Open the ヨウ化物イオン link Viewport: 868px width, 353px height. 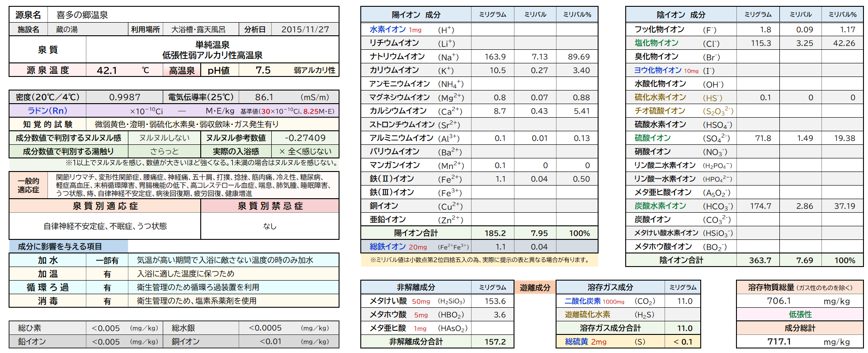point(658,70)
